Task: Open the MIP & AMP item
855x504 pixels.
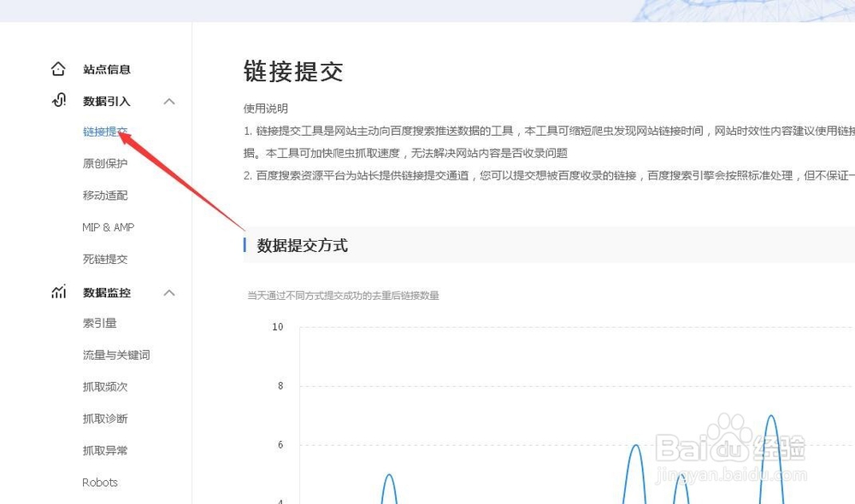Action: pos(108,227)
